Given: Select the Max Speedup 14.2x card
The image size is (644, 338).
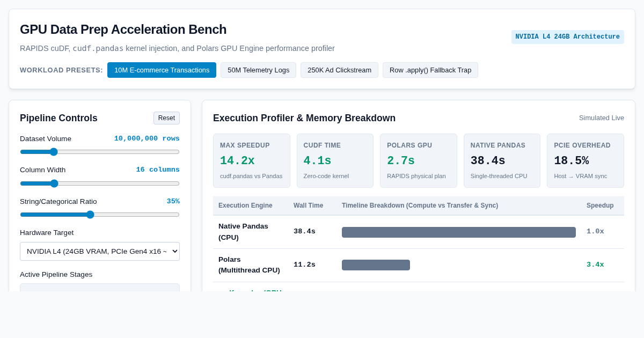Looking at the screenshot, I should point(252,160).
